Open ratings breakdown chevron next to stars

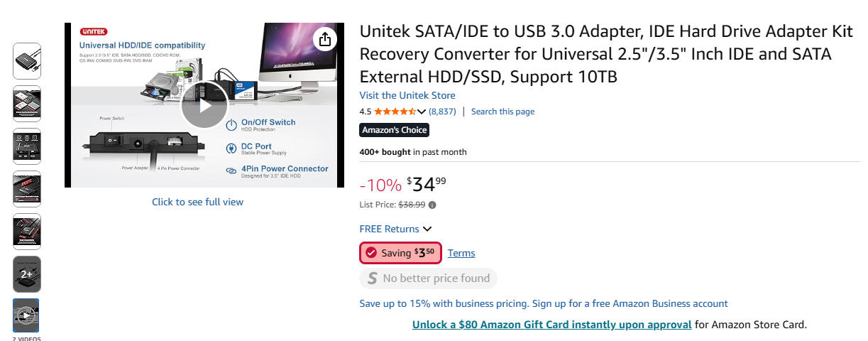point(422,112)
